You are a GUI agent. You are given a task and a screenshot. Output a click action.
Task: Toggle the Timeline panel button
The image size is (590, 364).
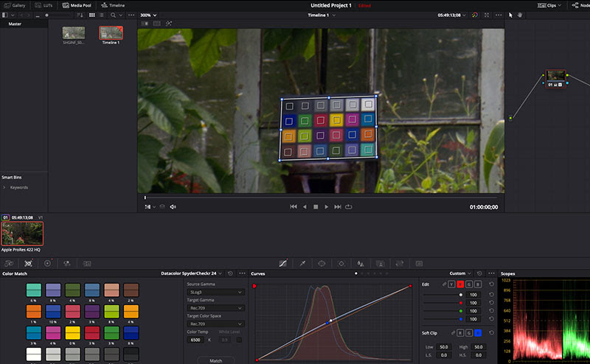tap(113, 5)
